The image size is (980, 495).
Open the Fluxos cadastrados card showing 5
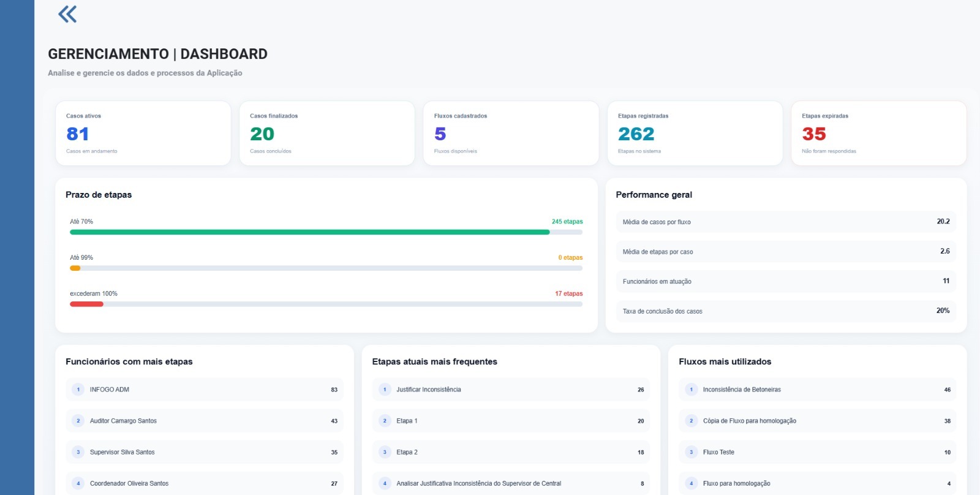[x=511, y=134]
